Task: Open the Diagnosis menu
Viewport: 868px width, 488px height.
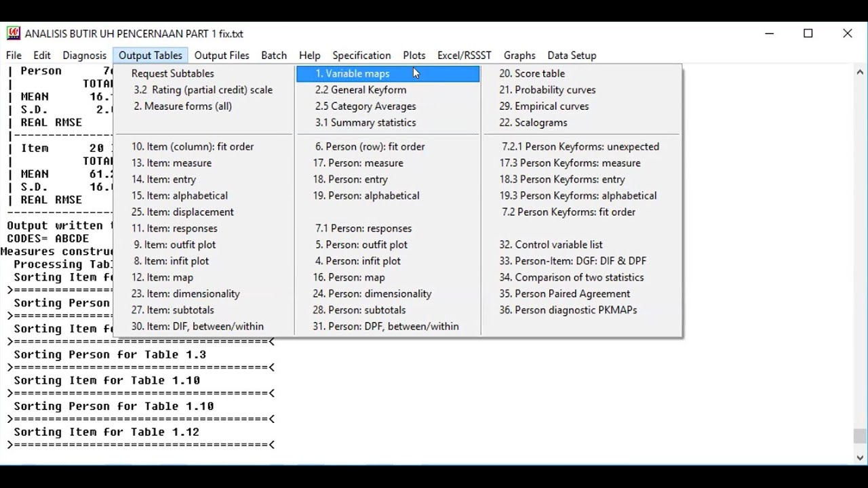Action: tap(85, 56)
